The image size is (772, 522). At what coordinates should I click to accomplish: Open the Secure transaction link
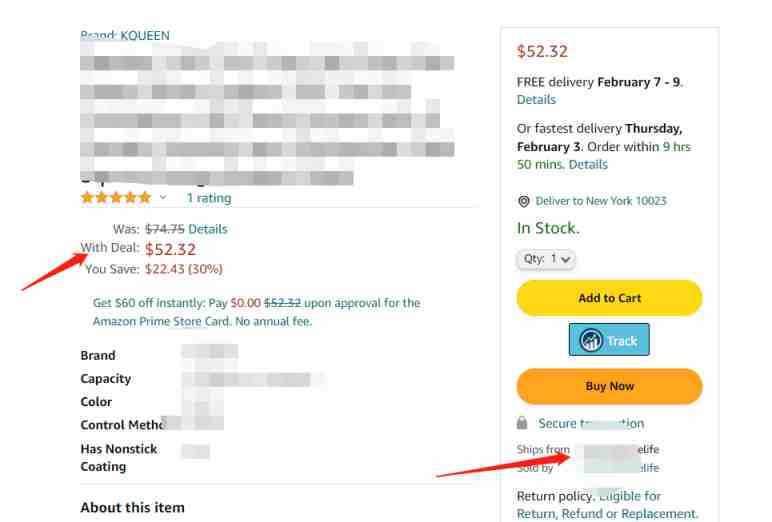591,424
